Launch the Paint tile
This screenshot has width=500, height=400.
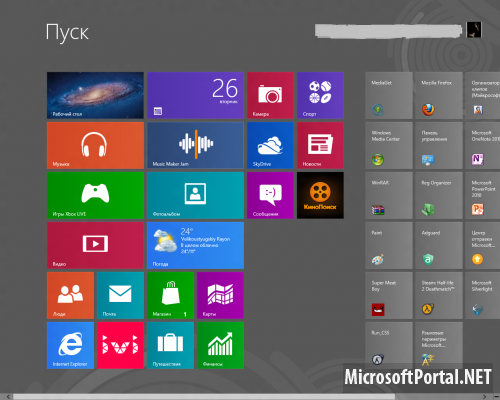pos(389,245)
